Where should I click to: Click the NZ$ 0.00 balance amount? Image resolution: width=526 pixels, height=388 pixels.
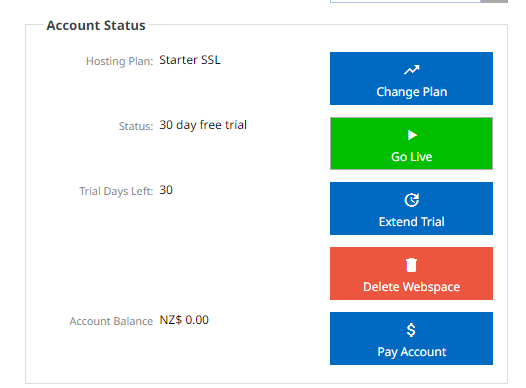(x=184, y=320)
